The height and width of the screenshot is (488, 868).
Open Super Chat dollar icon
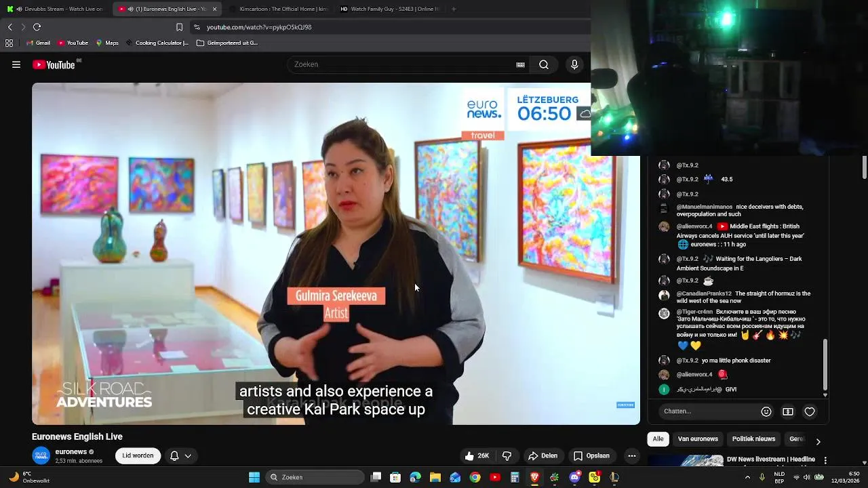tap(788, 411)
